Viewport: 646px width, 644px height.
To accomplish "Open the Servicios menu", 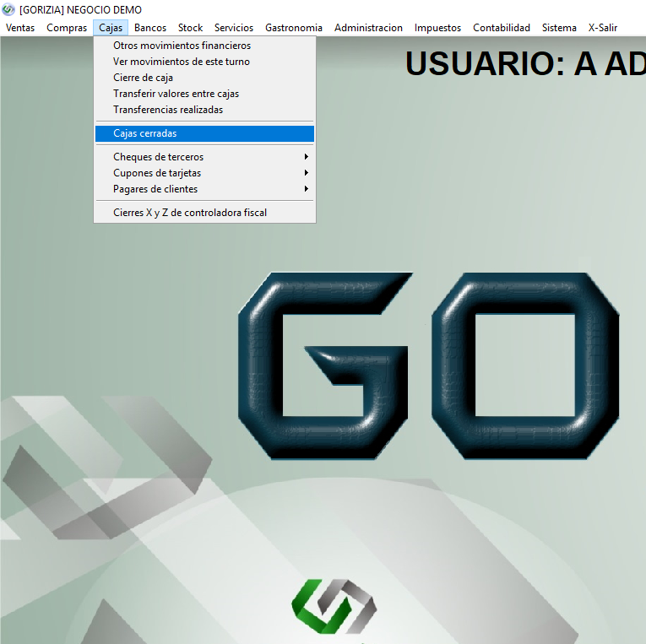I will click(x=234, y=28).
